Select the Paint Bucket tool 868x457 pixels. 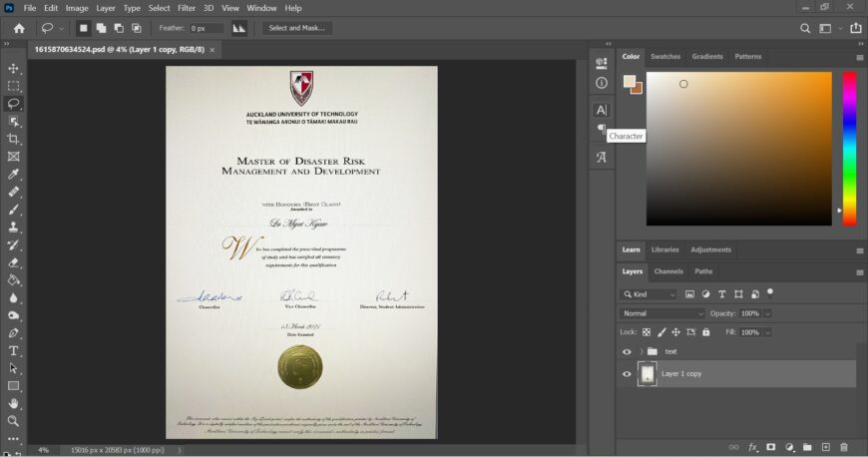[x=13, y=280]
